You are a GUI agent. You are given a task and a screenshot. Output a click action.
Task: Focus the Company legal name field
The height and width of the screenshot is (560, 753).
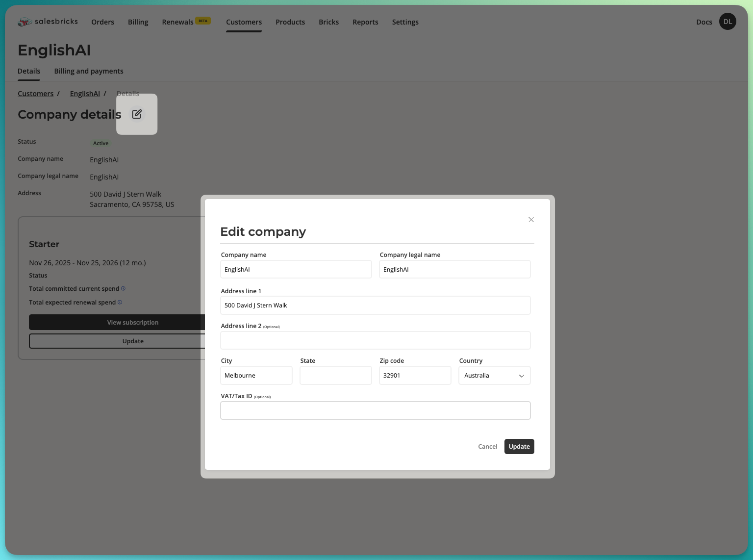(455, 269)
